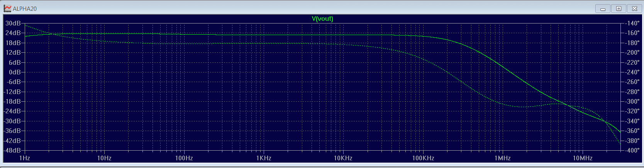Click the -360° phase axis label

(632, 131)
